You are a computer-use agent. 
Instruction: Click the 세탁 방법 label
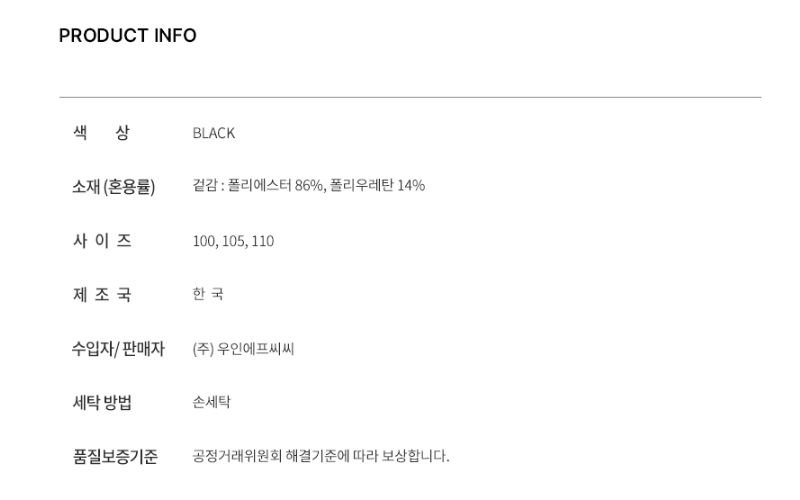click(x=102, y=403)
